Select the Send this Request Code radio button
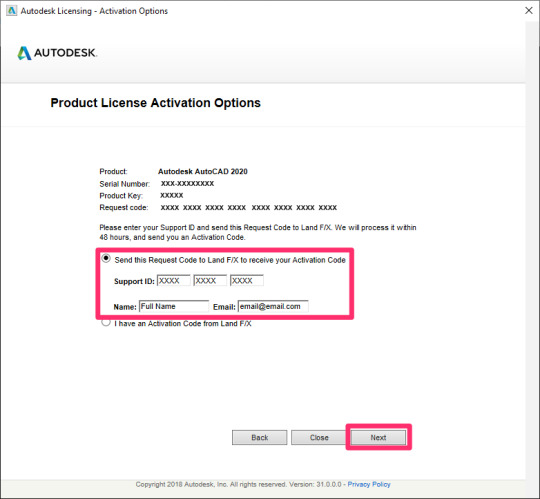Image resolution: width=540 pixels, height=499 pixels. click(x=106, y=258)
